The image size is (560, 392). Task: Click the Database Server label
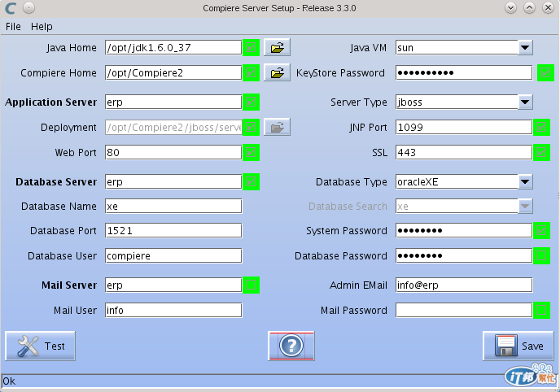(x=56, y=181)
